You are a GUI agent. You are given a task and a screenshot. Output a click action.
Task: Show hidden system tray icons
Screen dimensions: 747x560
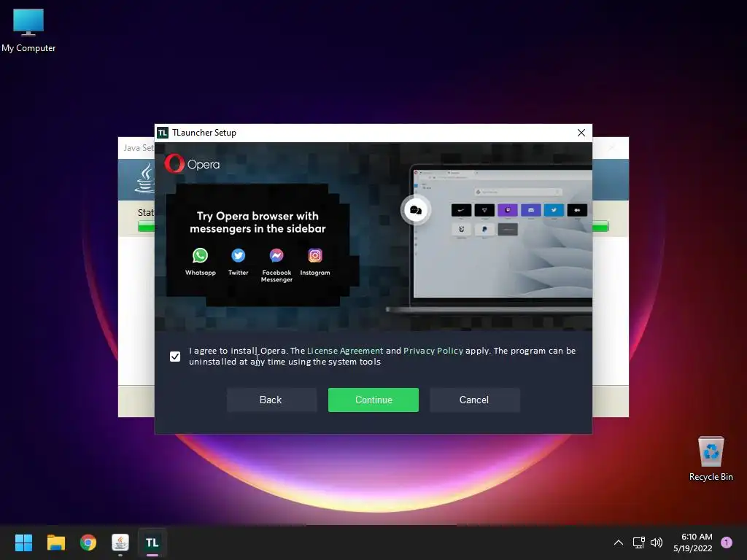(x=619, y=542)
